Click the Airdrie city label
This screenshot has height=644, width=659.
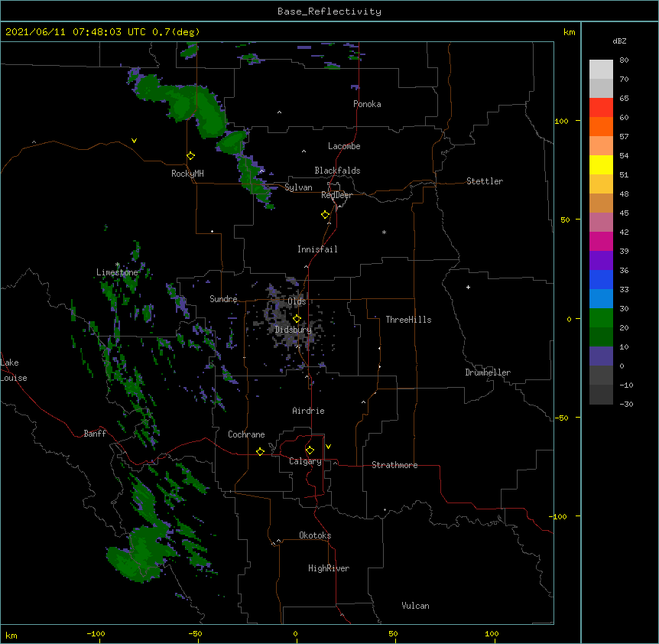point(308,411)
